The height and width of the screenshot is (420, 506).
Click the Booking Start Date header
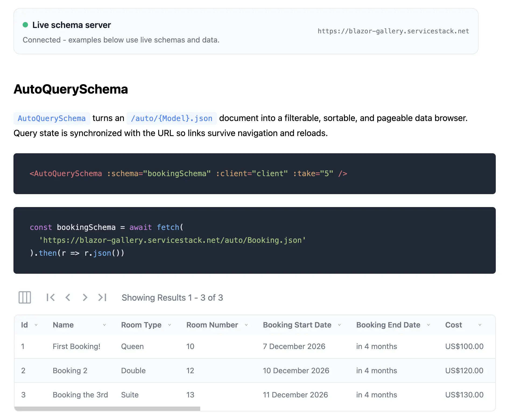point(297,325)
